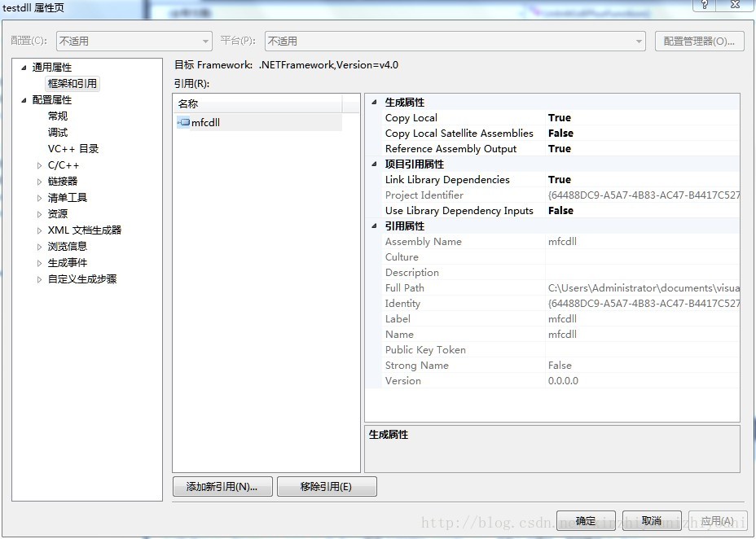Viewport: 756px width, 539px height.
Task: Select 常规 in the tree
Action: pyautogui.click(x=58, y=116)
